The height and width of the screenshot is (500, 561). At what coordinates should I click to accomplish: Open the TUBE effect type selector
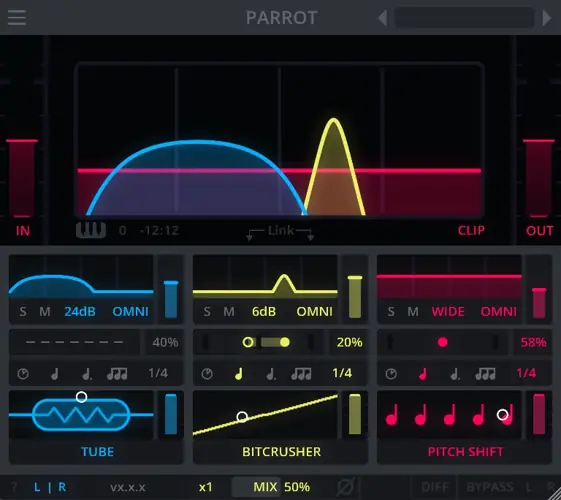[96, 452]
